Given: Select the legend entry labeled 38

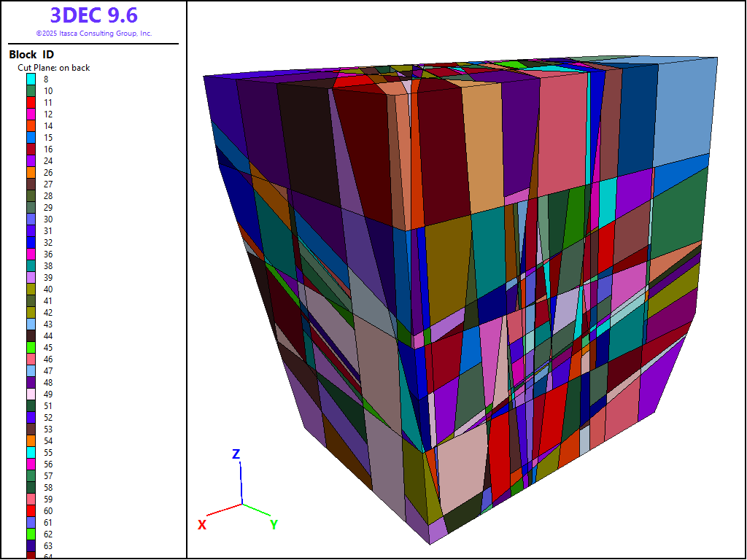Looking at the screenshot, I should point(48,265).
